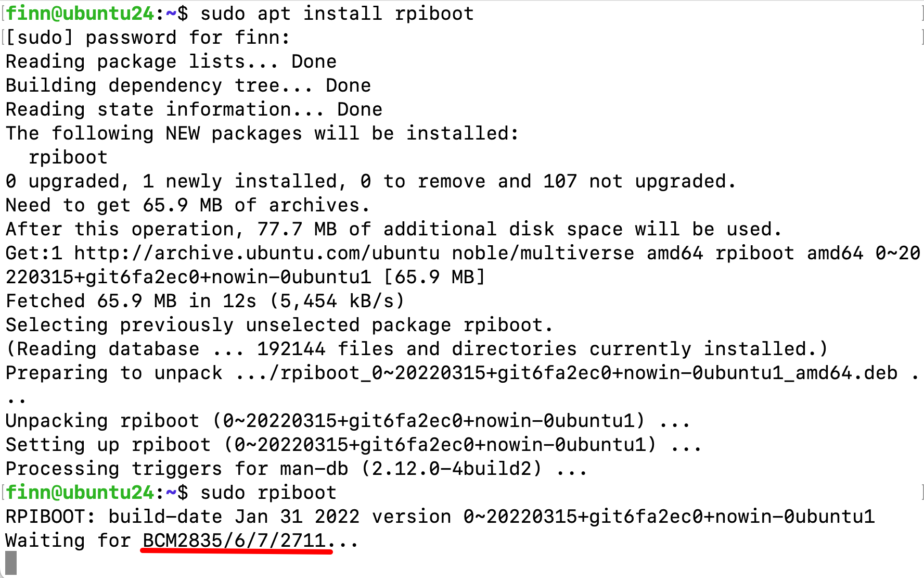Click the 'Setting up rpiboot' line
This screenshot has width=924, height=578.
pyautogui.click(x=354, y=445)
